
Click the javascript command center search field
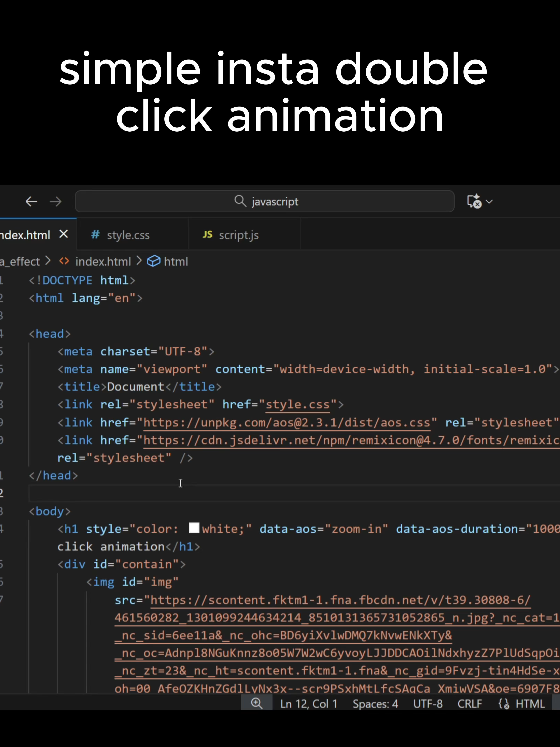click(x=265, y=201)
